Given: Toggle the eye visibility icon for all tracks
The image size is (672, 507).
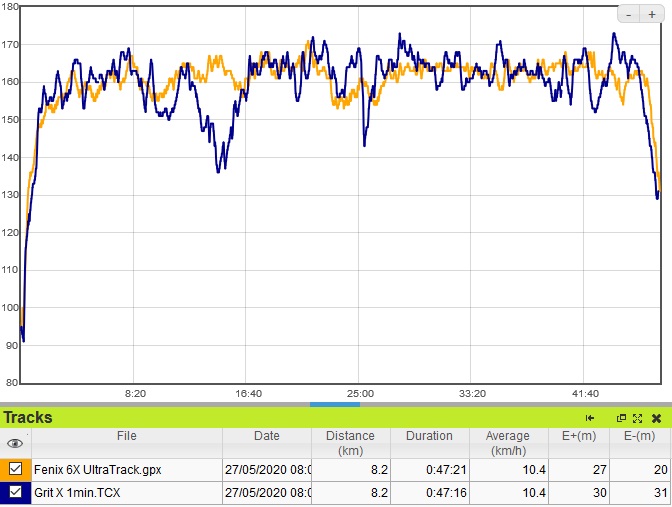Looking at the screenshot, I should 15,443.
